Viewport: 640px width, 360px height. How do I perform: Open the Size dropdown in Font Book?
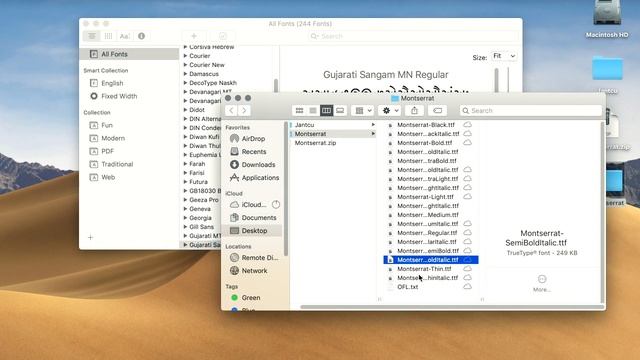(x=504, y=56)
